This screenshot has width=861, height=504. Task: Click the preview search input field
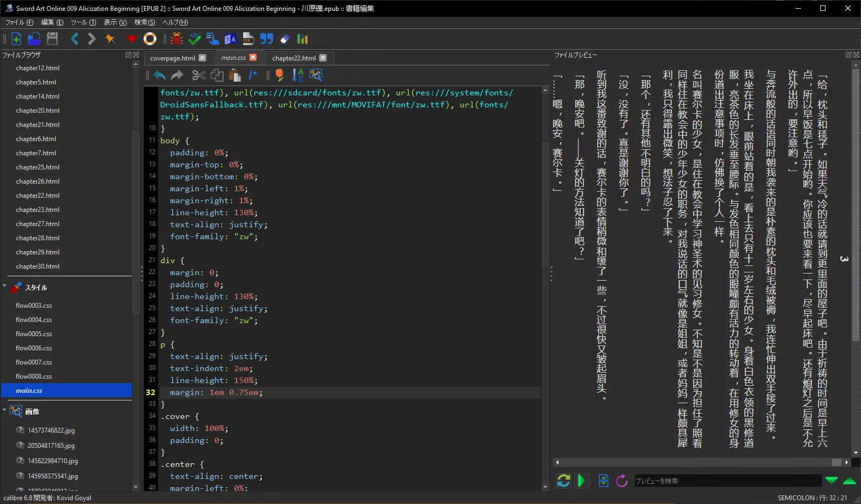pyautogui.click(x=726, y=481)
